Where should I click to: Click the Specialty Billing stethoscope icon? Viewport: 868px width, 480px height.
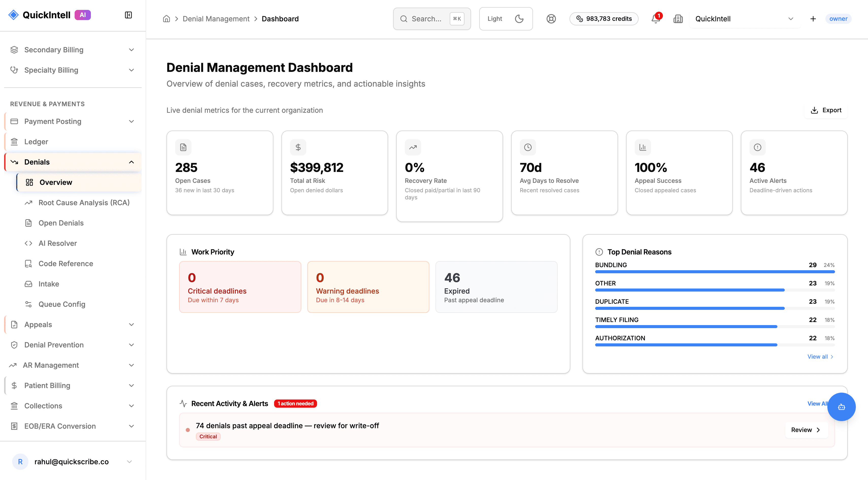pyautogui.click(x=14, y=70)
